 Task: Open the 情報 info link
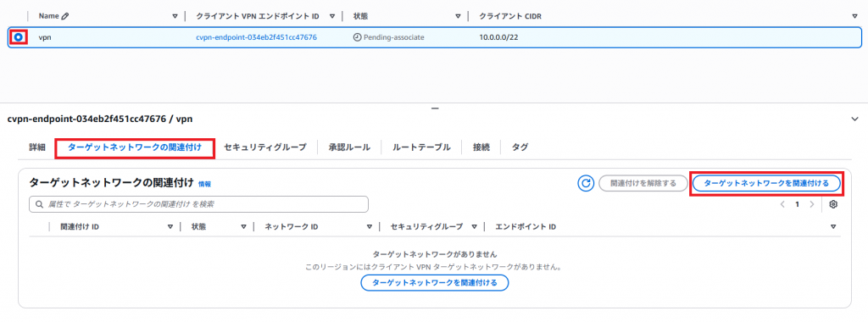click(204, 184)
